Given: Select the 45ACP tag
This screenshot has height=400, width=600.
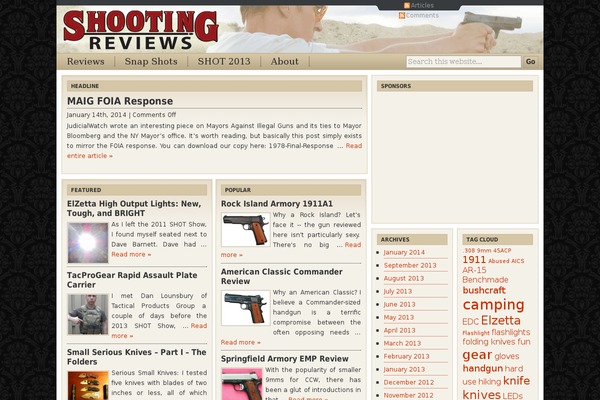Looking at the screenshot, I should pyautogui.click(x=502, y=250).
